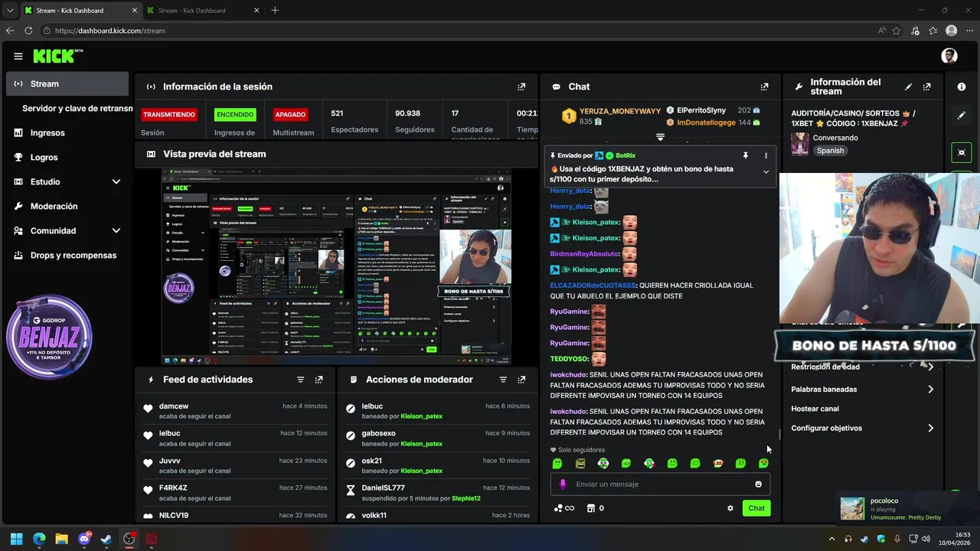Pop out the Información del stream panel
Viewport: 980px width, 551px height.
[x=927, y=87]
